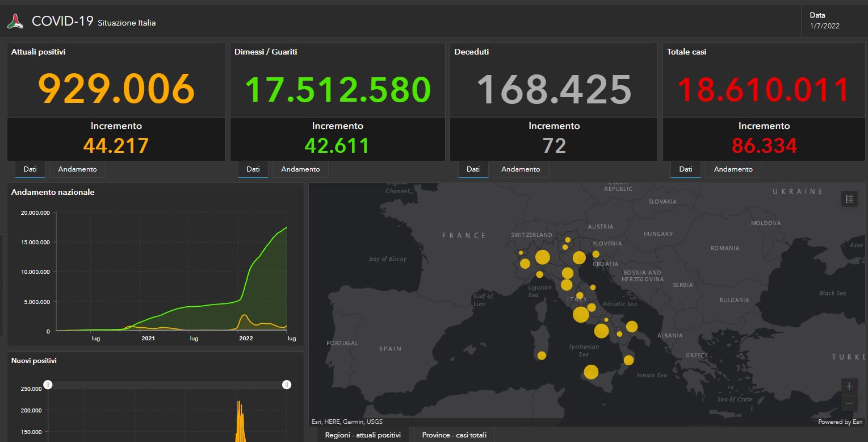Screen dimensions: 868x442
Task: Select Dati tab under Deceduti
Action: click(473, 169)
